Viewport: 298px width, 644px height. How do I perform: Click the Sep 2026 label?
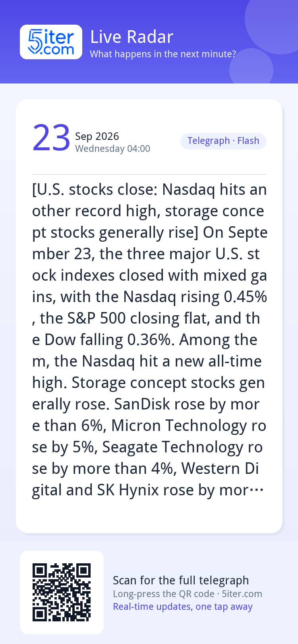tap(97, 136)
